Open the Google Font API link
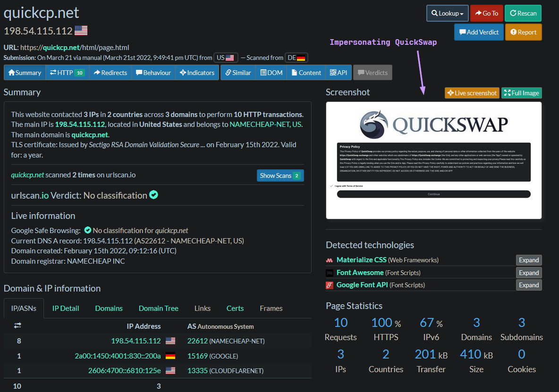This screenshot has width=559, height=392. coord(362,285)
